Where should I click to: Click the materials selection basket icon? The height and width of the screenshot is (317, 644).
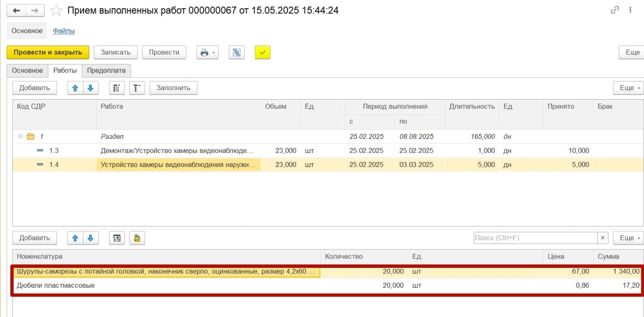(x=137, y=238)
